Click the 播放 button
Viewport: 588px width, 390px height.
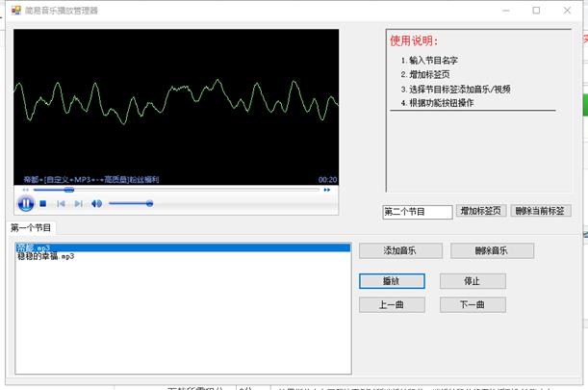coord(392,281)
